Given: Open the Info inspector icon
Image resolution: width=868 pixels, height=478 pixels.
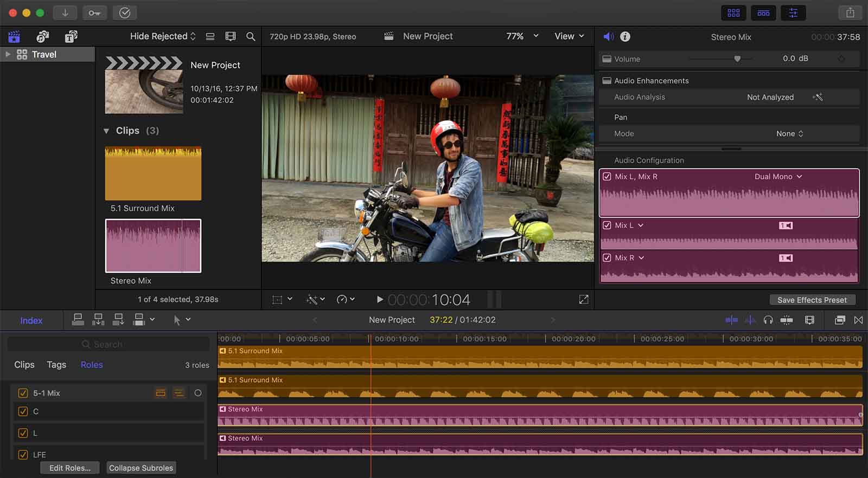Looking at the screenshot, I should [x=625, y=36].
